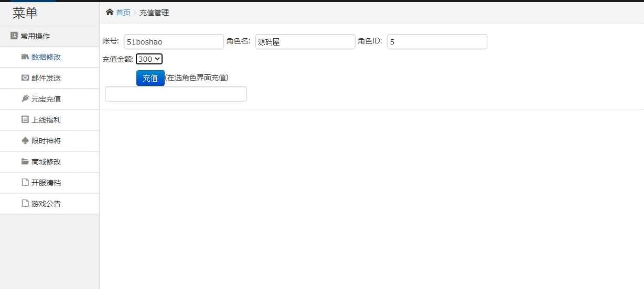This screenshot has height=289, width=644.
Task: Click the 菜单 sidebar title
Action: (x=25, y=13)
